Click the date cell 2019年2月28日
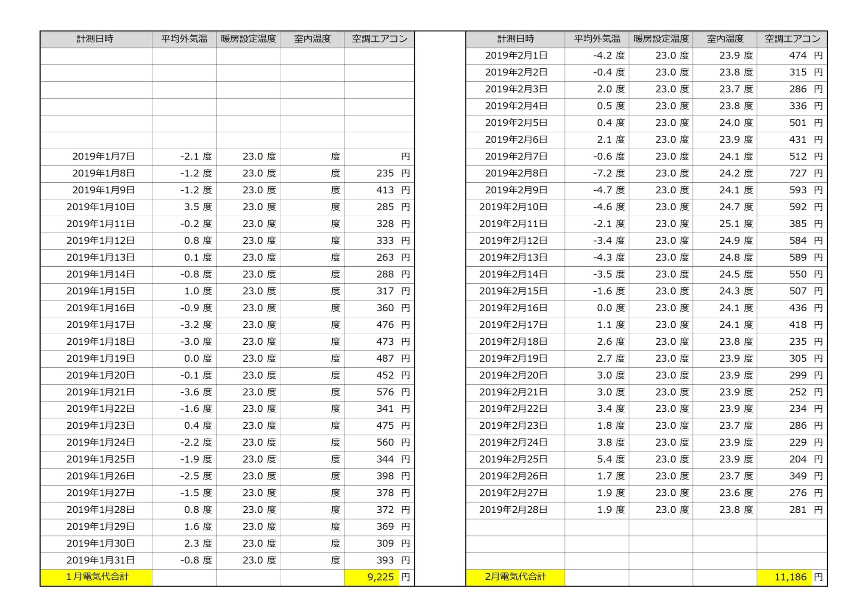Screen dimensions: 868x614 pos(515,510)
